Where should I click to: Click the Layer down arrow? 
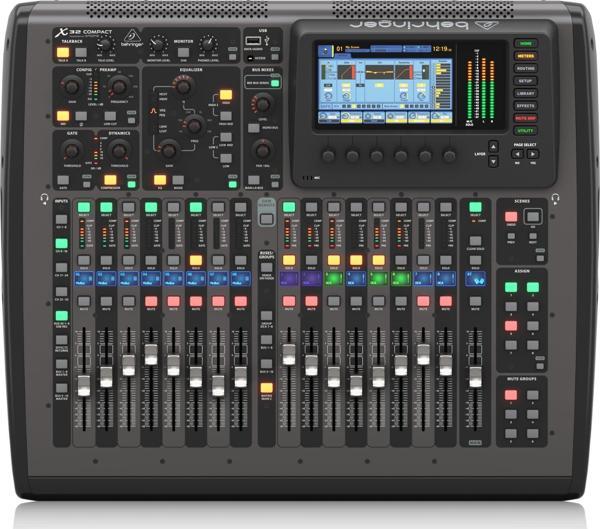tap(494, 162)
